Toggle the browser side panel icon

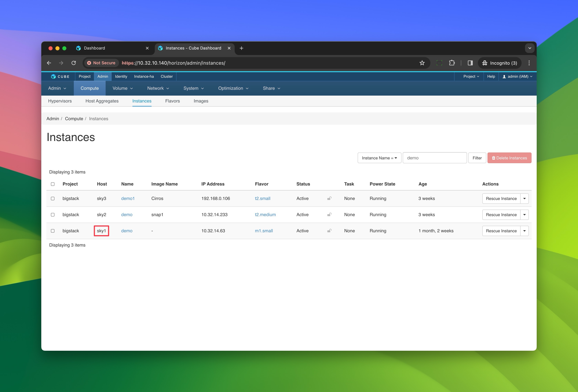point(470,63)
